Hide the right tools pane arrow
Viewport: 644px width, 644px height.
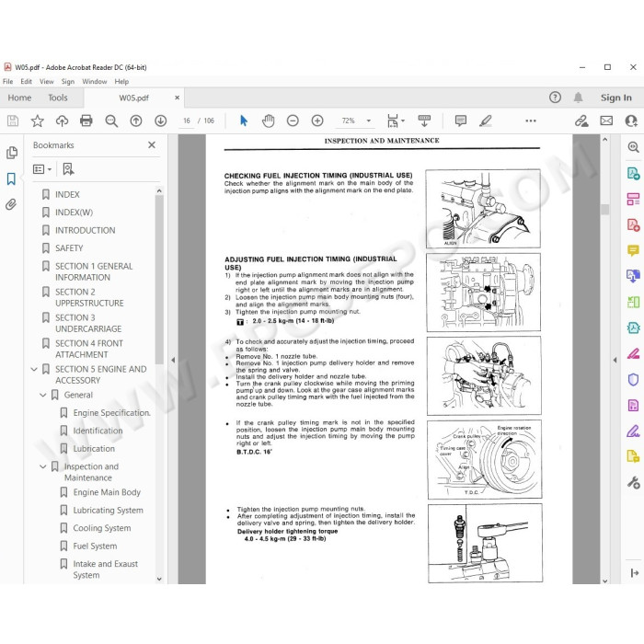615,360
